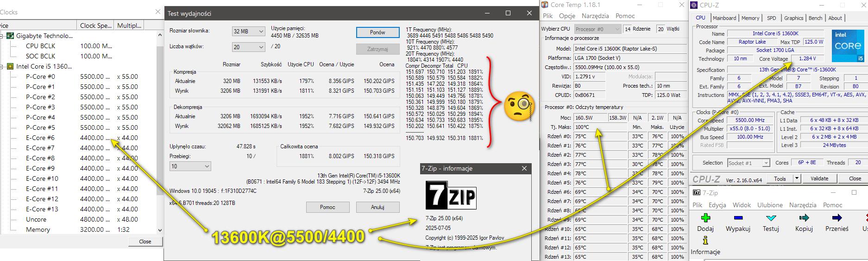Screen dimensions: 868x261
Task: Click the Clocks list scrollbar down arrow
Action: coord(160,230)
